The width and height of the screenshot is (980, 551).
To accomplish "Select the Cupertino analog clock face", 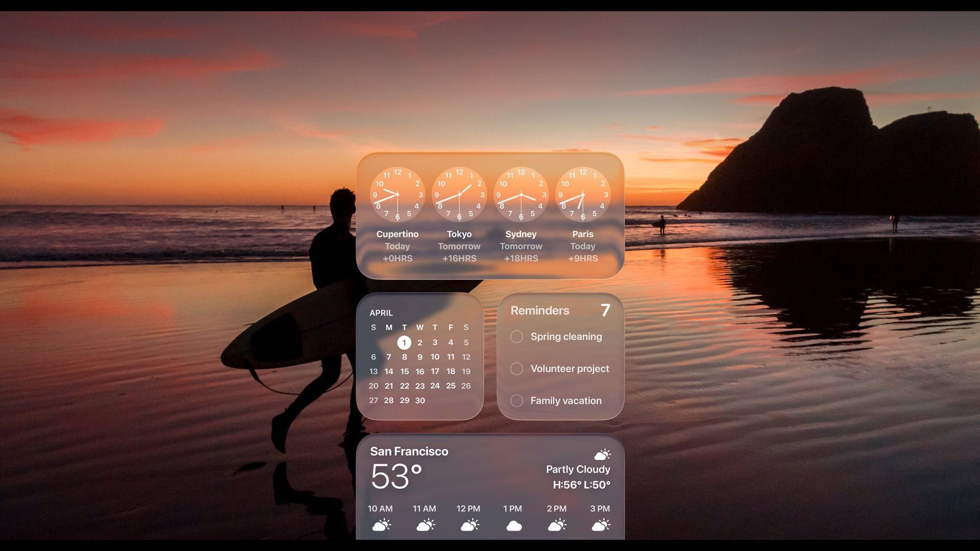I will coord(397,195).
